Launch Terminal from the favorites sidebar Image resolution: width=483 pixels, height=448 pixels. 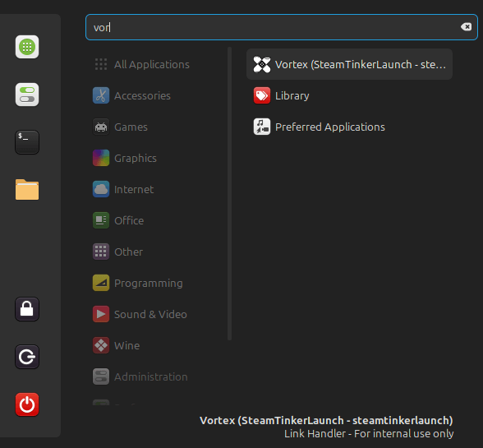[x=27, y=142]
